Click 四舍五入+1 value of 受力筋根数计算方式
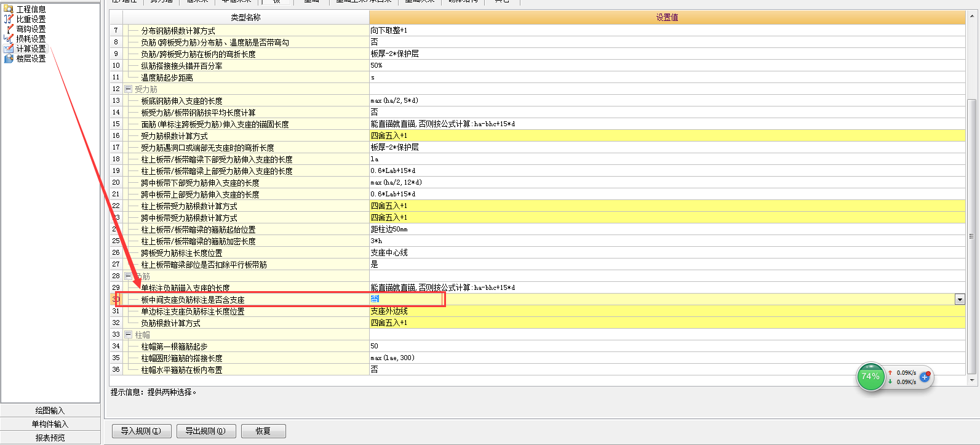This screenshot has width=980, height=445. (389, 135)
